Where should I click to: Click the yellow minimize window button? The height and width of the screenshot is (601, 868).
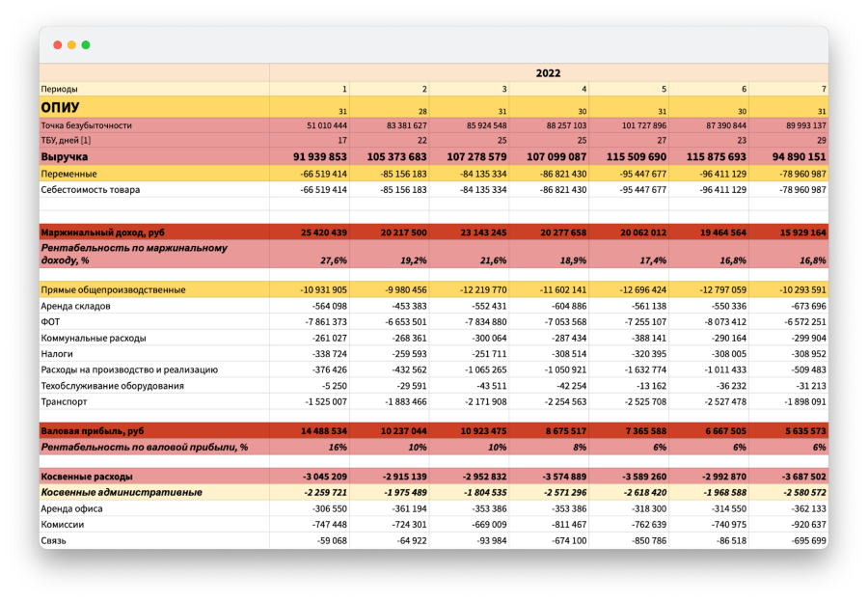coord(71,45)
